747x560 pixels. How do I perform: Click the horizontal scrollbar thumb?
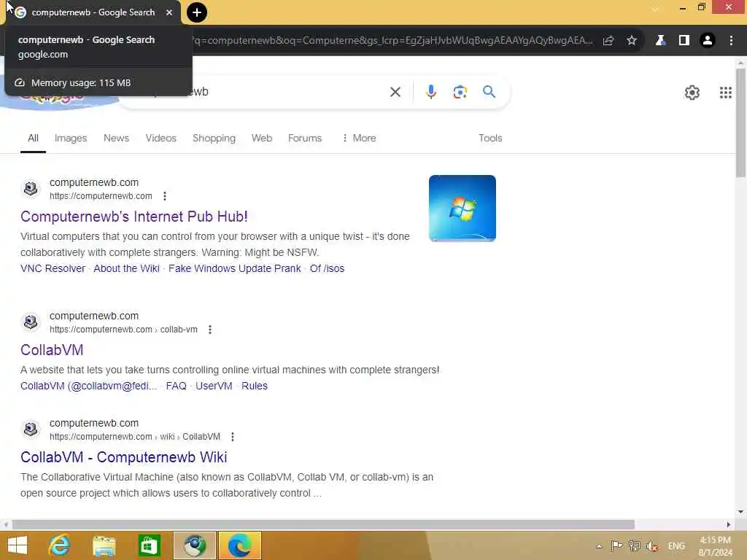[323, 525]
